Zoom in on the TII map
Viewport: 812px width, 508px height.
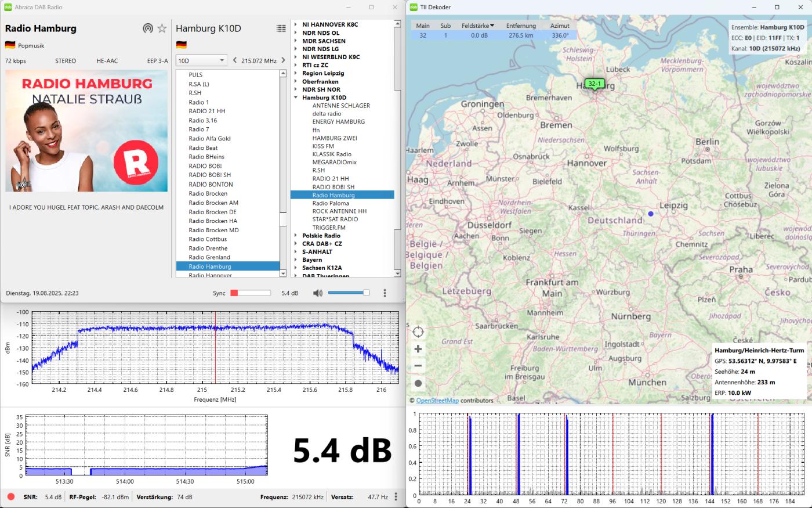point(418,349)
